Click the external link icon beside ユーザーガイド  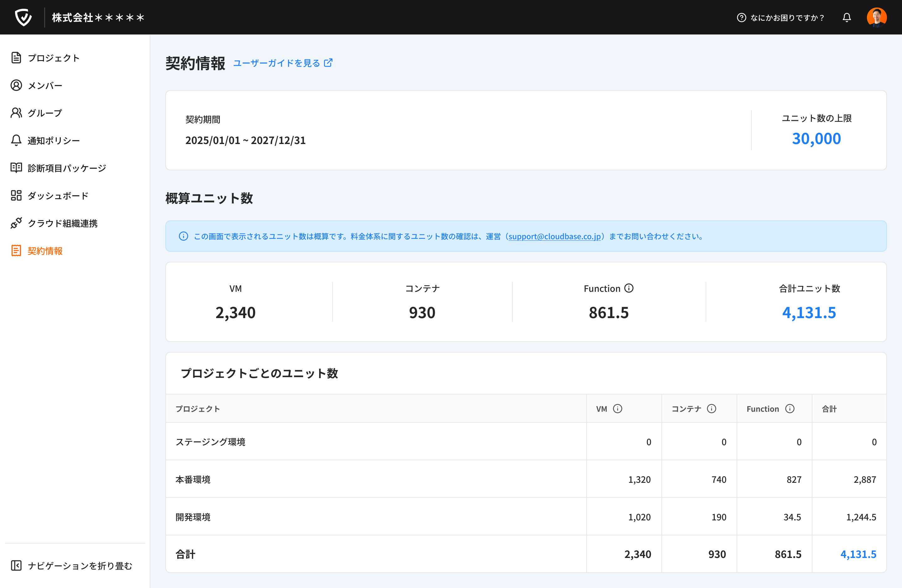pyautogui.click(x=328, y=63)
